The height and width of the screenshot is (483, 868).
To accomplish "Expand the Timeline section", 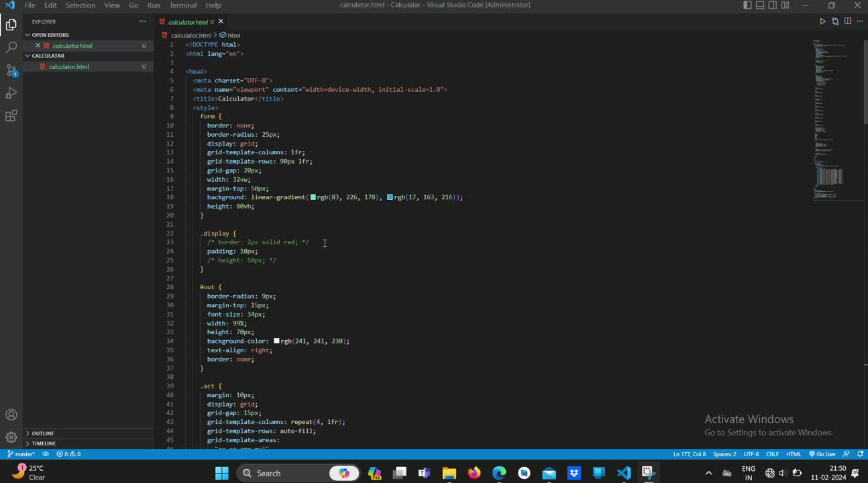I will tap(44, 443).
